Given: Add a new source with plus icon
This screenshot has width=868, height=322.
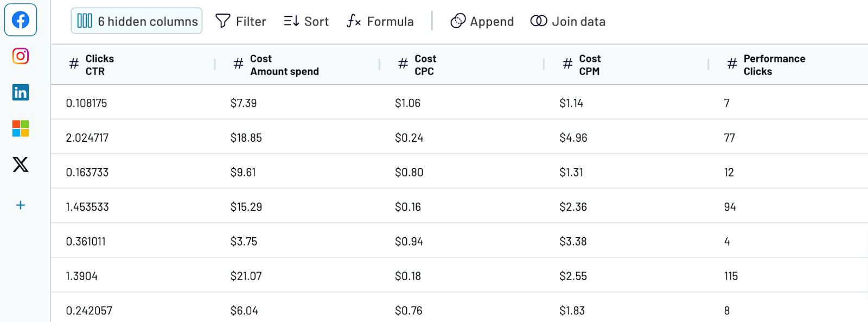Looking at the screenshot, I should pyautogui.click(x=21, y=205).
